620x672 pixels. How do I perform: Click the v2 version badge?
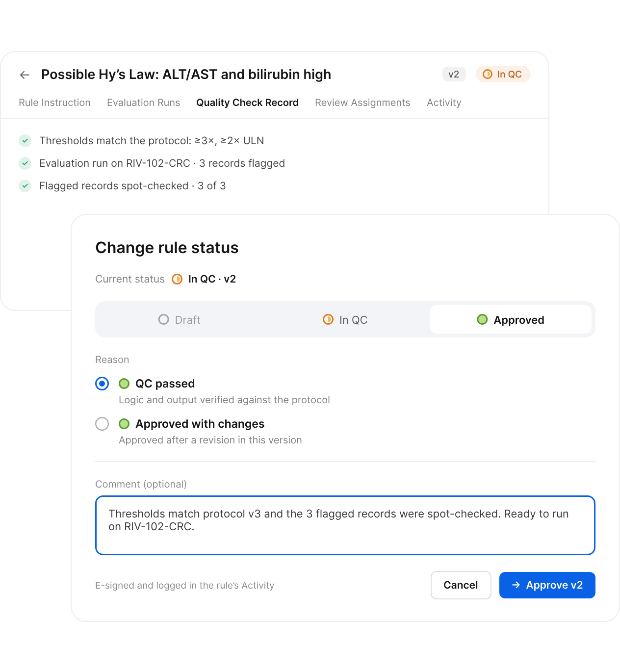(454, 74)
